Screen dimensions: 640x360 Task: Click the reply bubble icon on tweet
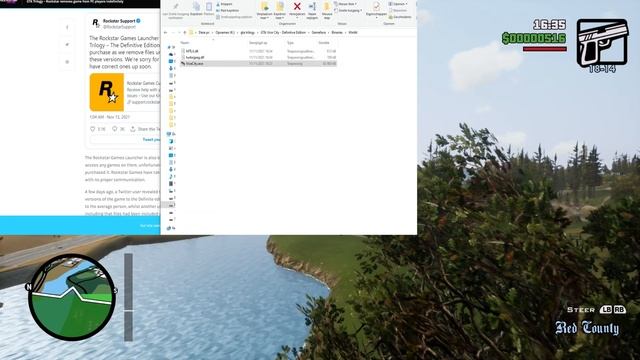click(x=115, y=129)
